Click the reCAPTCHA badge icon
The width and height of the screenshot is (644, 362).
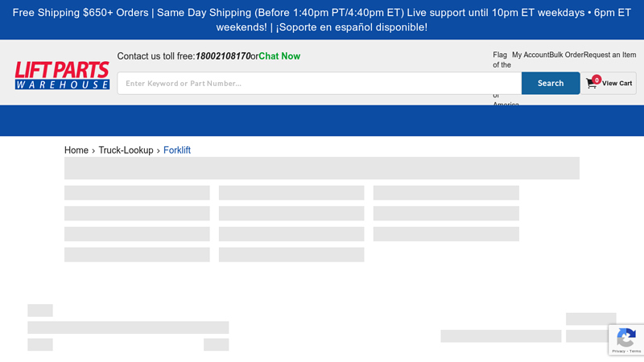[x=626, y=337]
